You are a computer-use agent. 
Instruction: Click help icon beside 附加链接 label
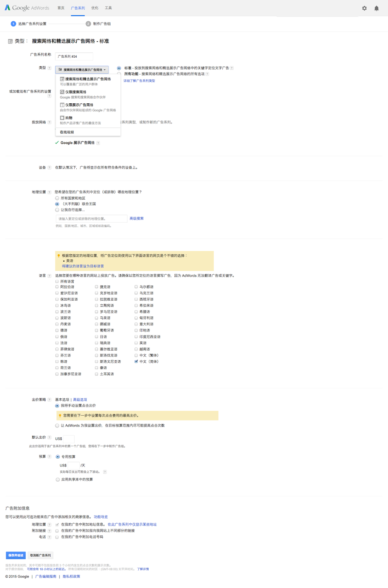tap(49, 531)
